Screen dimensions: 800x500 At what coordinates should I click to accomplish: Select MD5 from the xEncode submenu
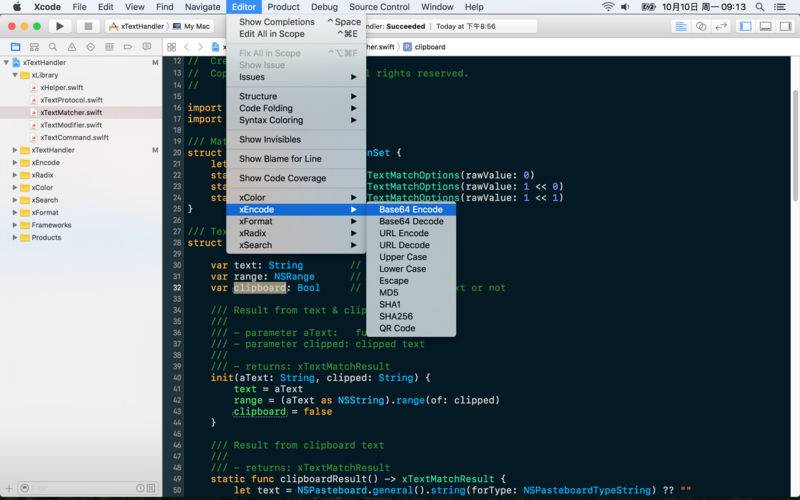point(411,292)
